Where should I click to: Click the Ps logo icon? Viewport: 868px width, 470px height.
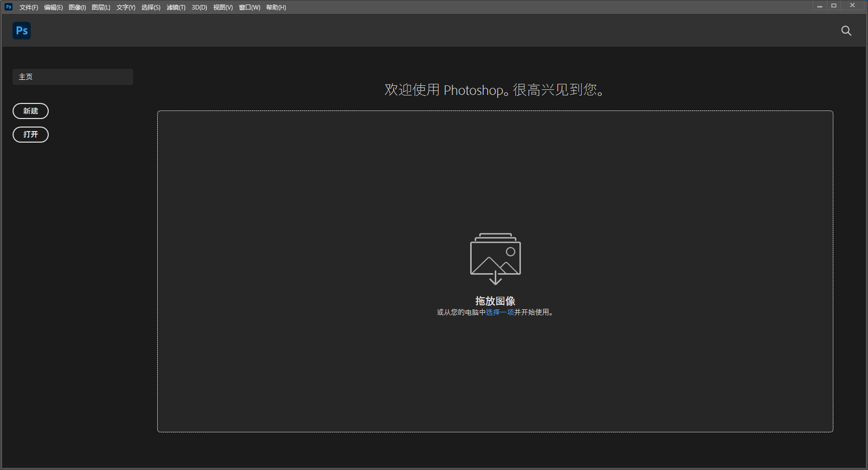click(x=22, y=31)
